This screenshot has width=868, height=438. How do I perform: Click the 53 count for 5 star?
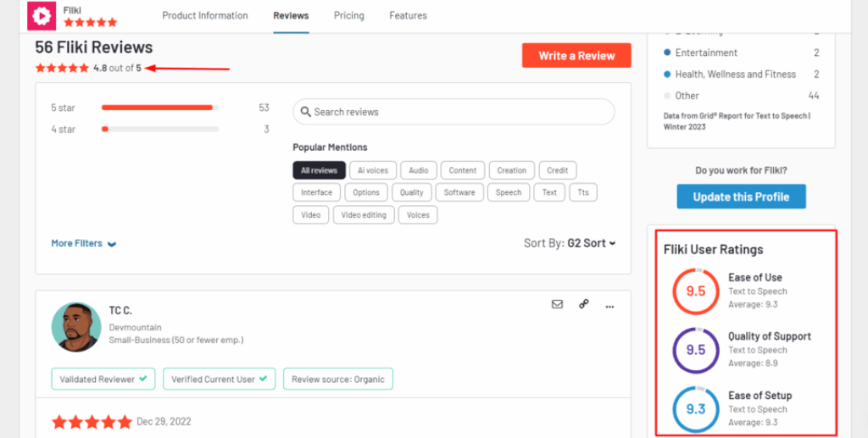tap(264, 108)
